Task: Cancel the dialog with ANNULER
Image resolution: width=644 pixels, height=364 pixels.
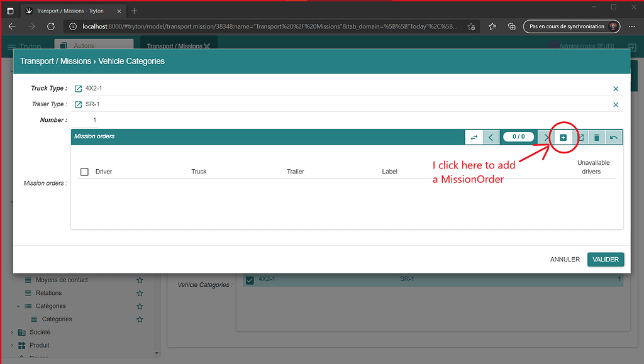Action: (x=564, y=259)
